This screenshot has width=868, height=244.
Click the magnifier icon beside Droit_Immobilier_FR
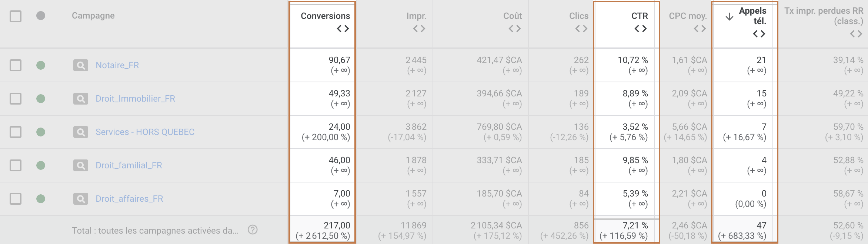[81, 98]
